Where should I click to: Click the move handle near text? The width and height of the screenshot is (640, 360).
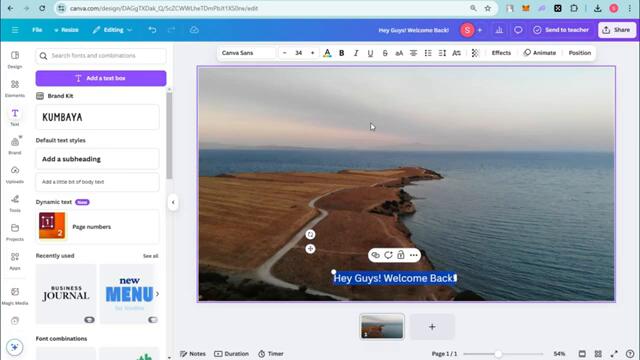point(310,249)
